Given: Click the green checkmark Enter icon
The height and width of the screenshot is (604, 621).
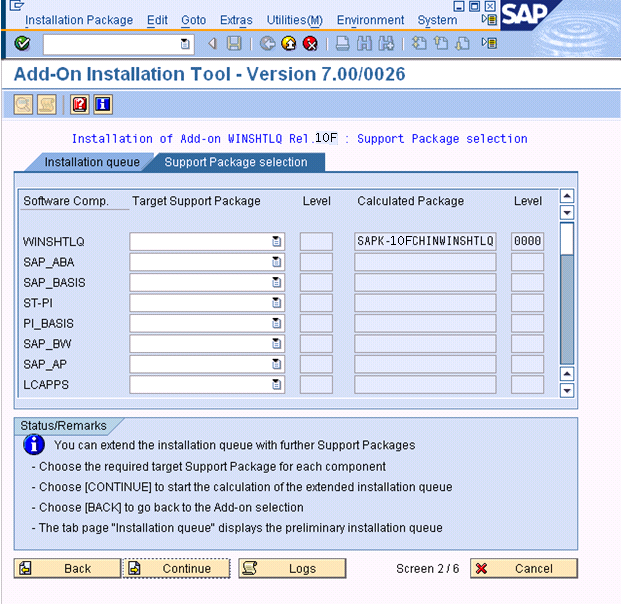Looking at the screenshot, I should tap(22, 43).
